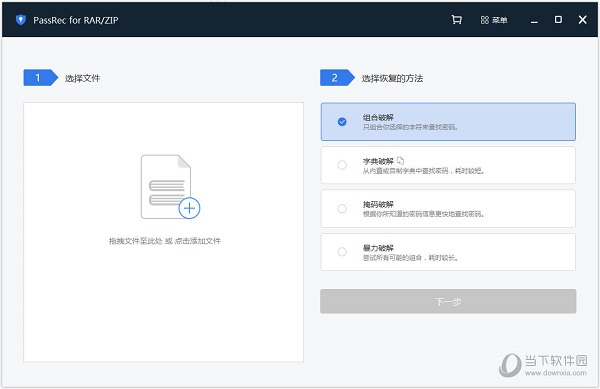Click the document icon to add file

point(166,187)
